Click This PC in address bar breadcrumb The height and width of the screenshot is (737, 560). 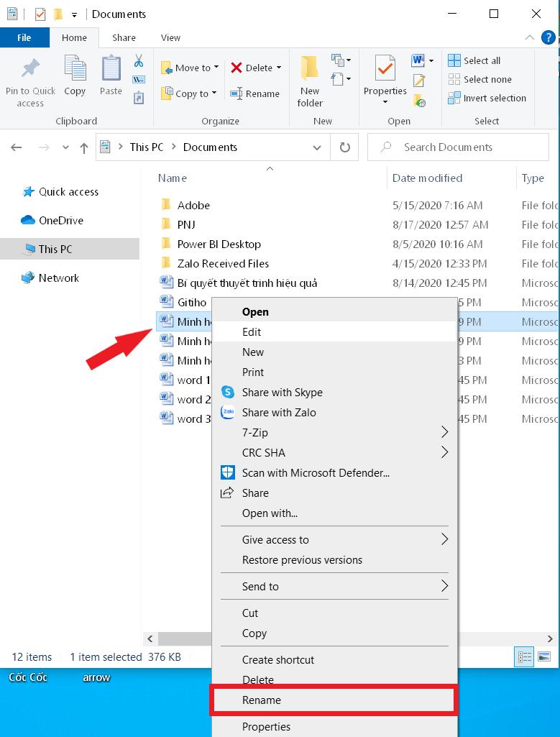pyautogui.click(x=147, y=147)
